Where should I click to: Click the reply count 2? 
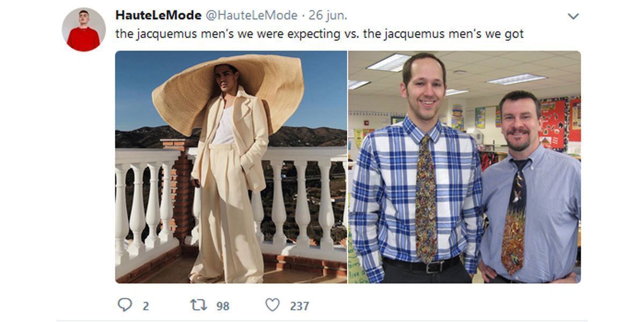click(145, 306)
